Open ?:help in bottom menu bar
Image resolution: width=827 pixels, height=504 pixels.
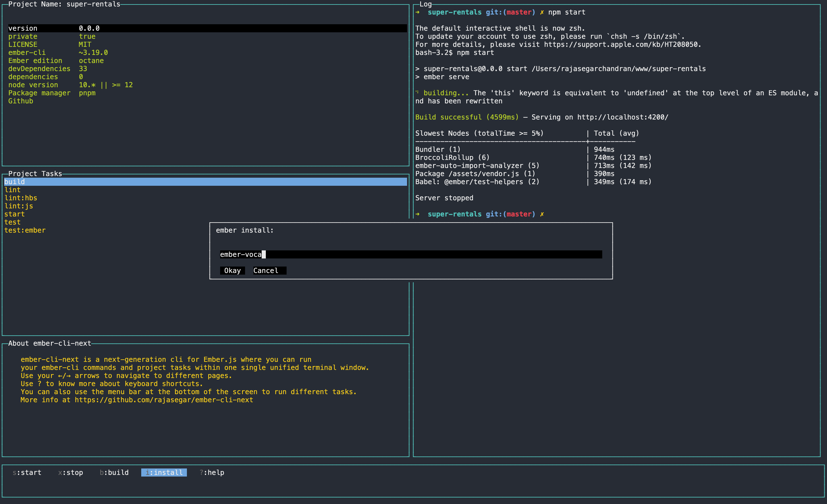pyautogui.click(x=212, y=472)
